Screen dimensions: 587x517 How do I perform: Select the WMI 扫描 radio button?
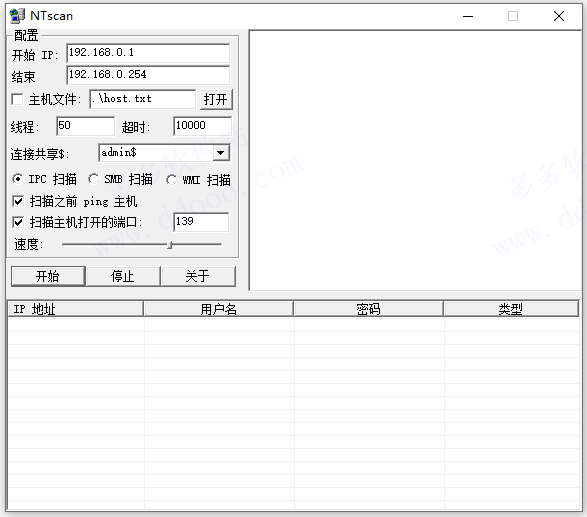(x=171, y=180)
